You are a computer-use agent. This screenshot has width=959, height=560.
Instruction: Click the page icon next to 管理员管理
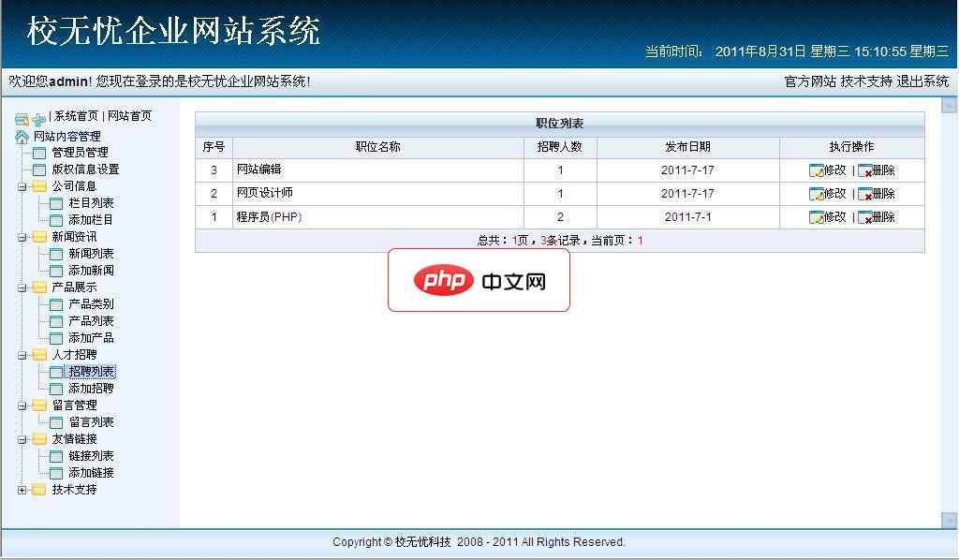click(39, 153)
